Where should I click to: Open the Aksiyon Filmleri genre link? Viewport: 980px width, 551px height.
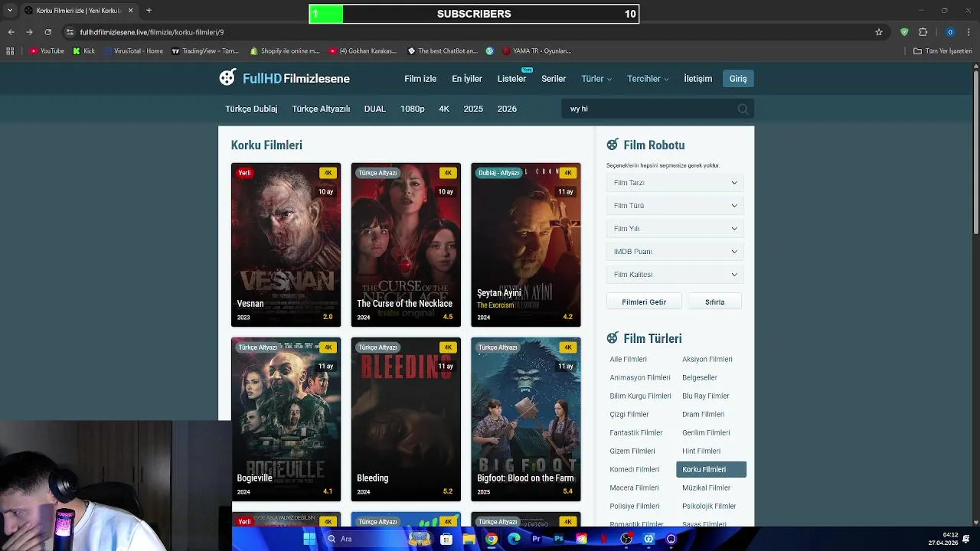pos(707,359)
